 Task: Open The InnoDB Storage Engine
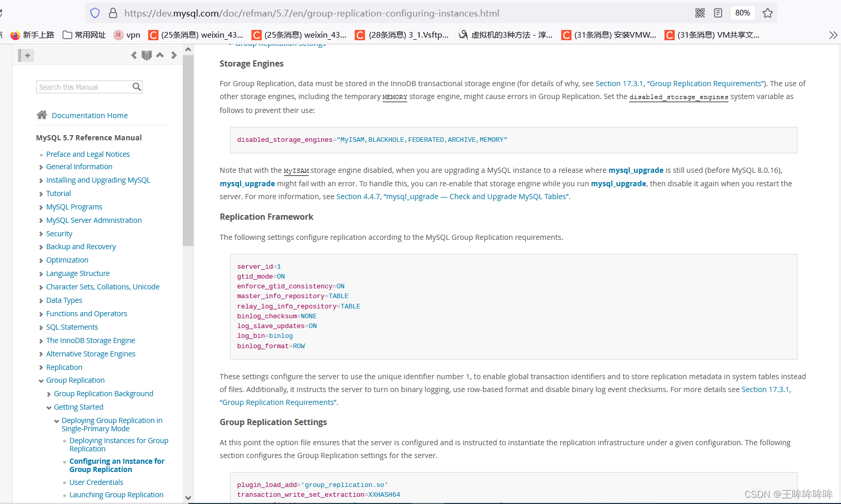pyautogui.click(x=90, y=340)
